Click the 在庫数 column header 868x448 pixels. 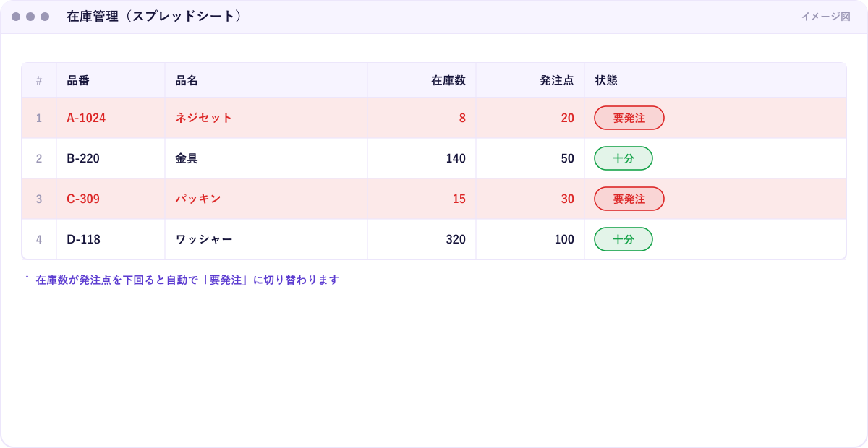422,80
